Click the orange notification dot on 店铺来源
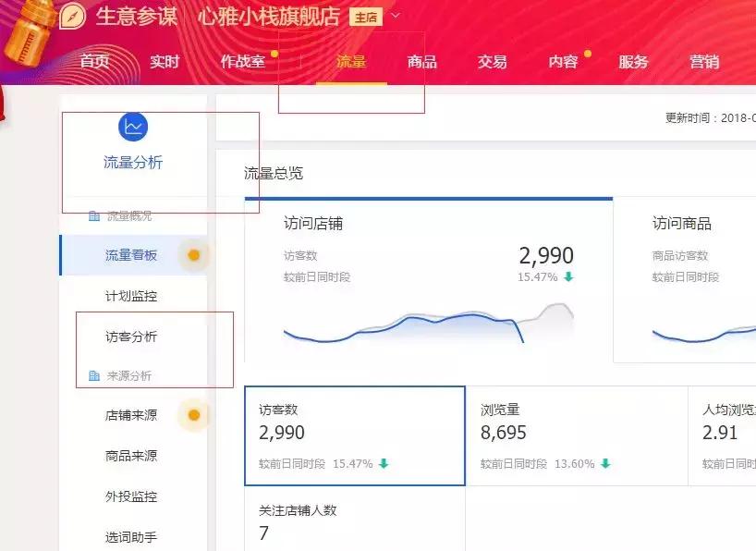756x551 pixels. coord(194,414)
